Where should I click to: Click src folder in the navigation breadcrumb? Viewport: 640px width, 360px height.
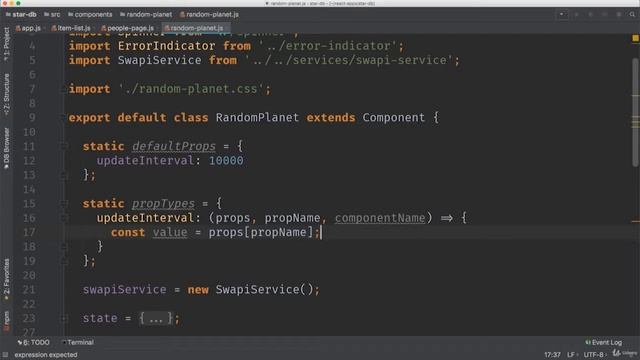[52, 14]
